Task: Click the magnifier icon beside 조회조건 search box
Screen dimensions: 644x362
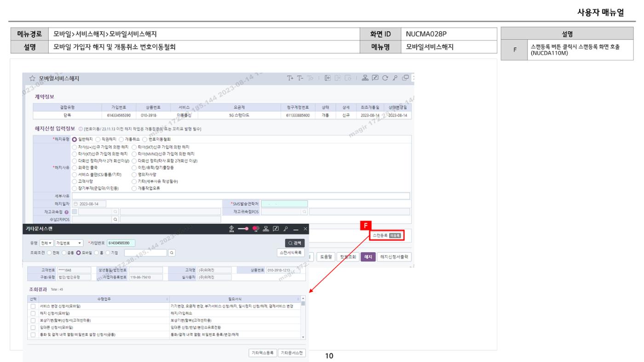Action: [x=171, y=252]
